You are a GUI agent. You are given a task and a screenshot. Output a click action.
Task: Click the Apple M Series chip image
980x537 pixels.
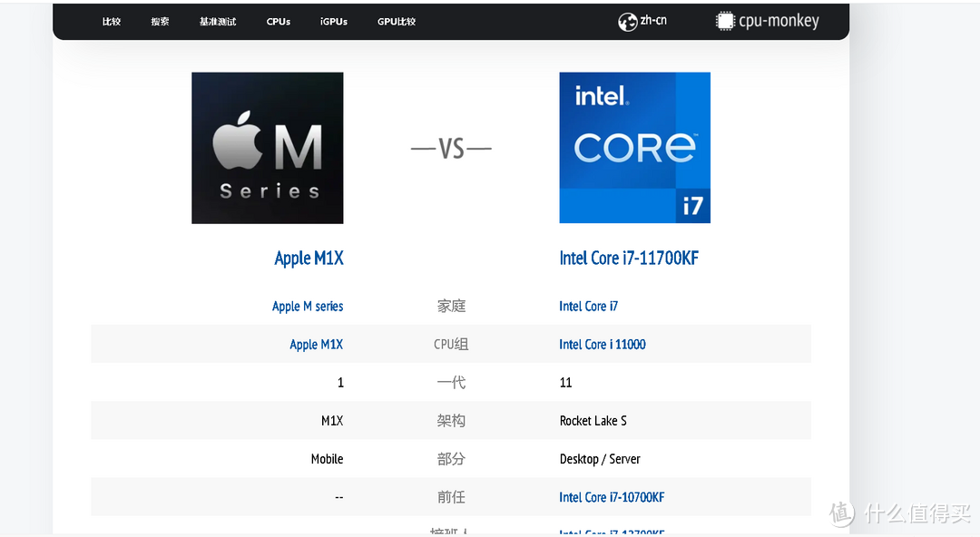[x=268, y=148]
